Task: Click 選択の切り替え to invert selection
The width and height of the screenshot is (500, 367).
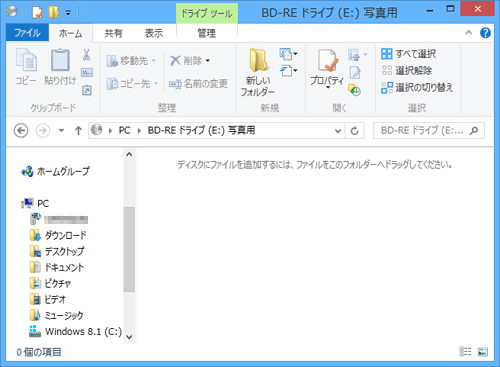Action: click(x=417, y=88)
